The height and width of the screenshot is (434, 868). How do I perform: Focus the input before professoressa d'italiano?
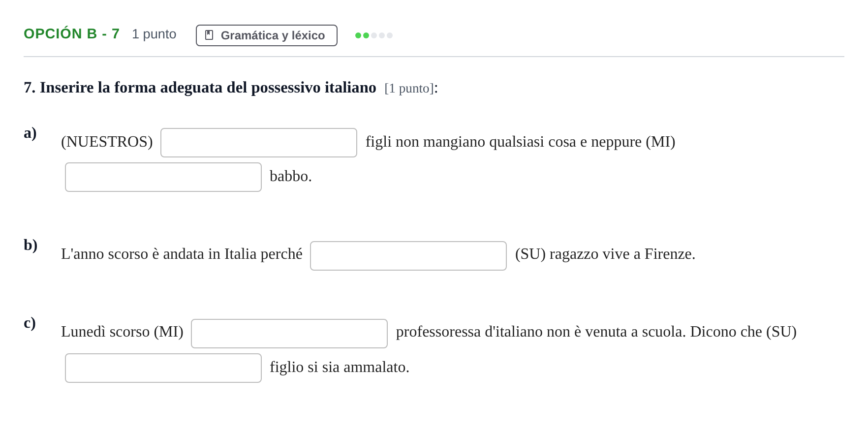289,334
